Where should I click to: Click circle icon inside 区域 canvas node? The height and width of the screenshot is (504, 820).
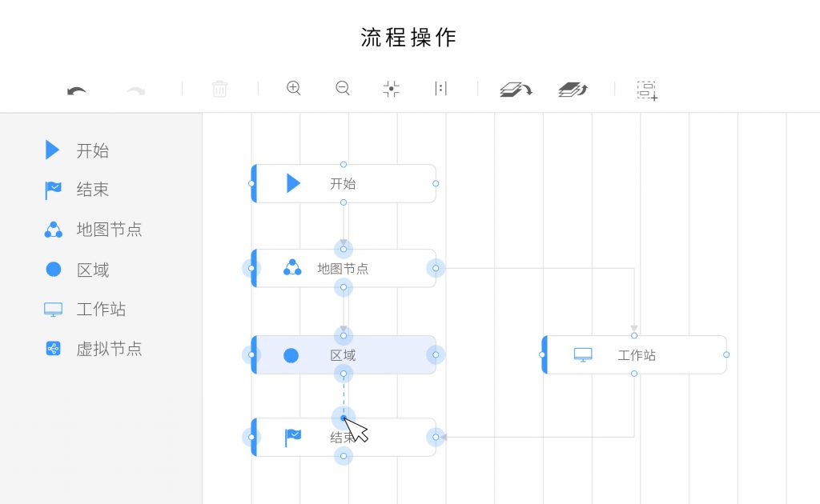coord(291,356)
